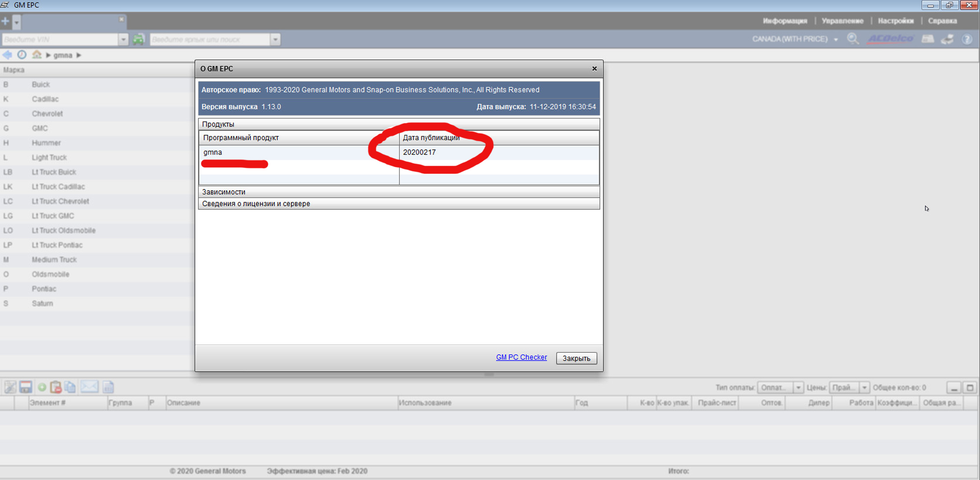
Task: Focus the VIN entry field
Action: tap(60, 39)
